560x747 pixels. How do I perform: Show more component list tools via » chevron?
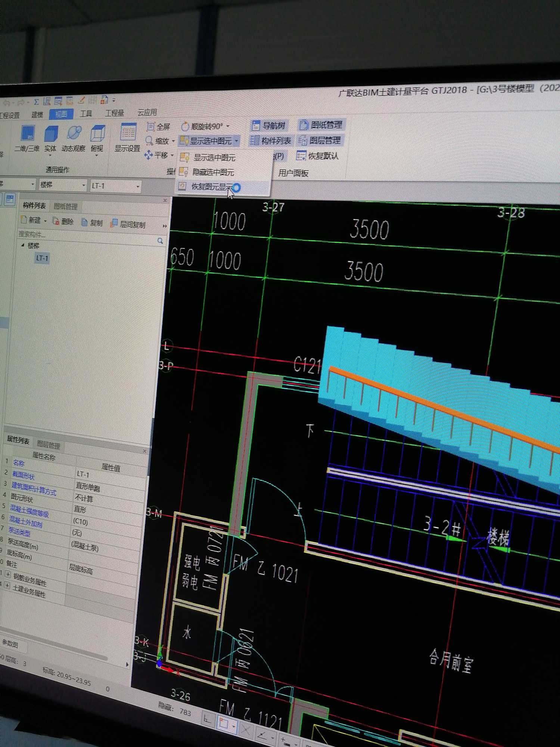165,226
